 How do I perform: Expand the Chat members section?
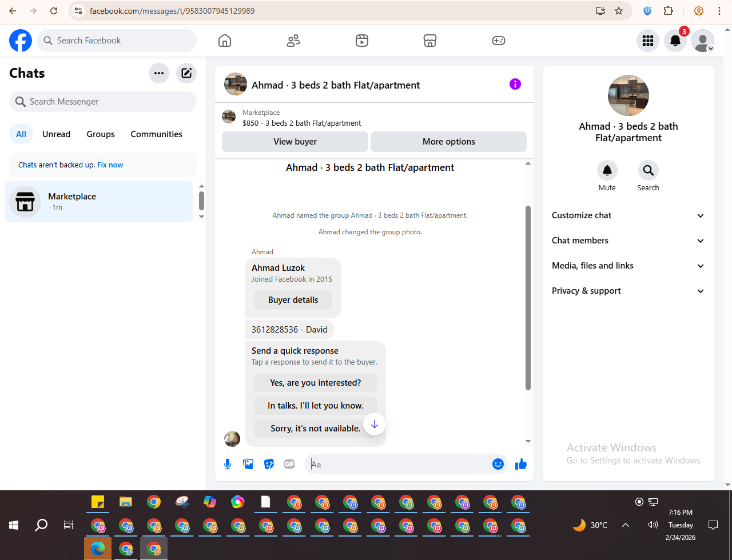[628, 241]
